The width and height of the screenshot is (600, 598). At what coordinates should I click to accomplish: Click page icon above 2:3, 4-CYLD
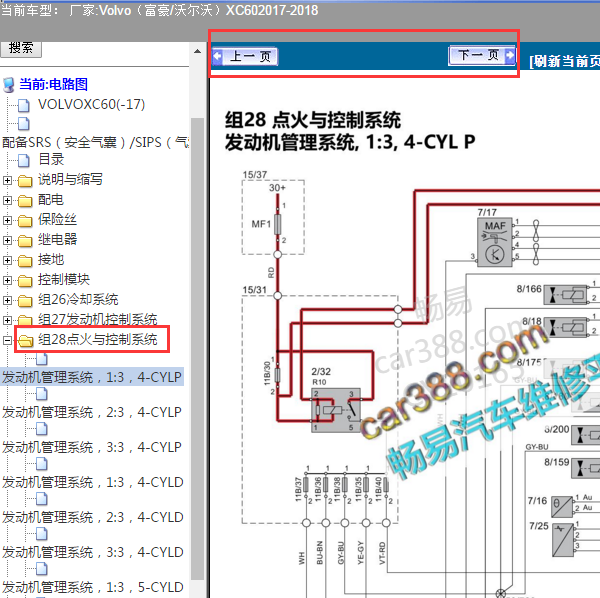click(41, 499)
